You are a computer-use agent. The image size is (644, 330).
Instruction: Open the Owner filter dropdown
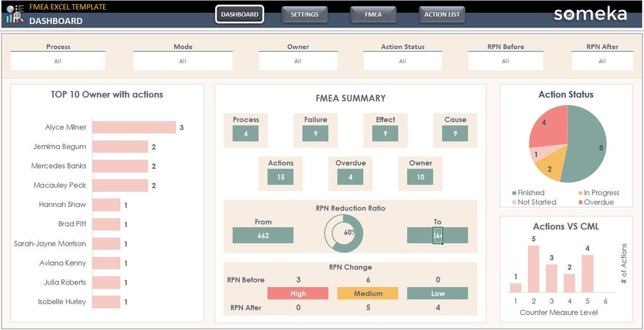click(298, 60)
